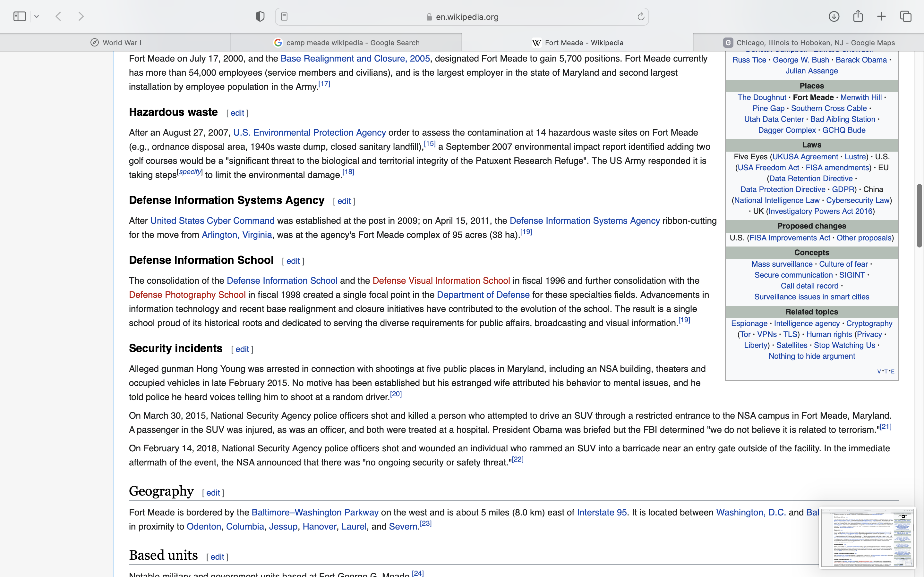Viewport: 924px width, 577px height.
Task: Toggle the Safari sidebar button
Action: pos(20,16)
